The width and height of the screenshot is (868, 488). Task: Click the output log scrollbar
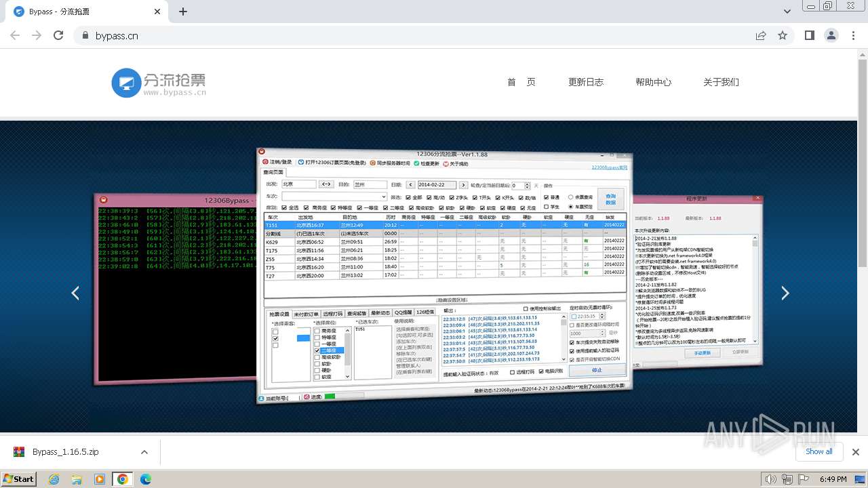pos(563,339)
